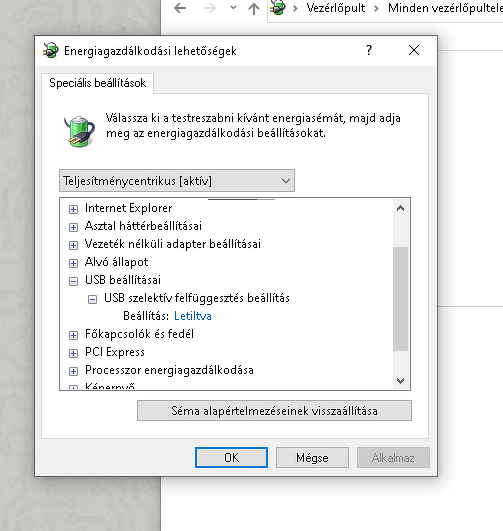The height and width of the screenshot is (531, 503).
Task: Click the Beállítás: label text
Action: pyautogui.click(x=146, y=316)
